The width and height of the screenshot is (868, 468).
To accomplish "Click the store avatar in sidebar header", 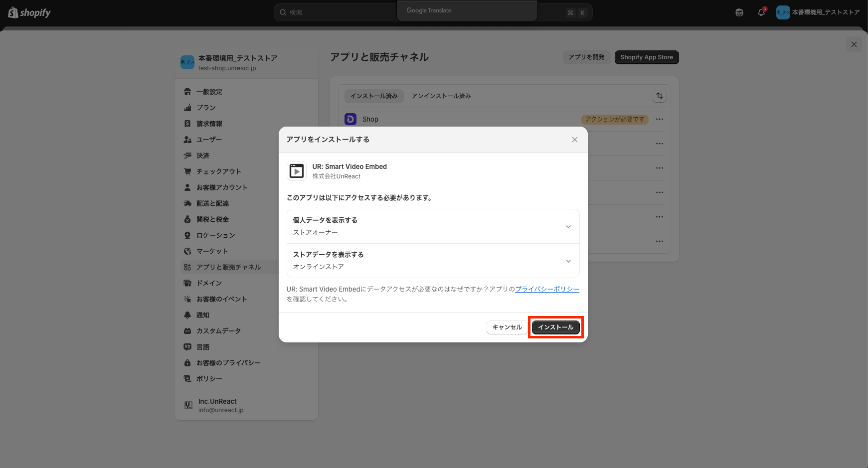I will [x=187, y=62].
